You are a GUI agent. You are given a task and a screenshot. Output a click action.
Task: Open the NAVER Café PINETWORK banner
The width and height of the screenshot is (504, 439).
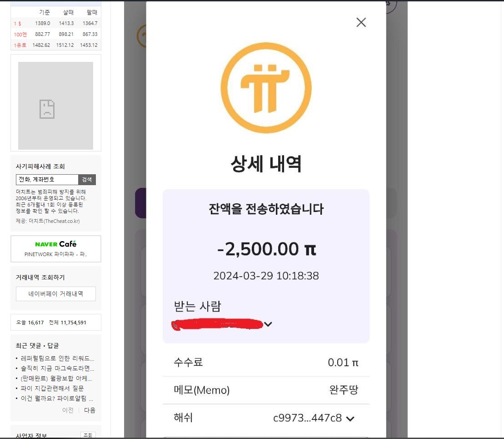point(56,249)
